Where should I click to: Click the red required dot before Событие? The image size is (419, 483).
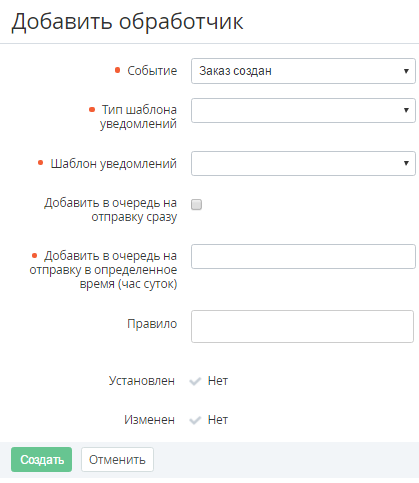pos(117,70)
